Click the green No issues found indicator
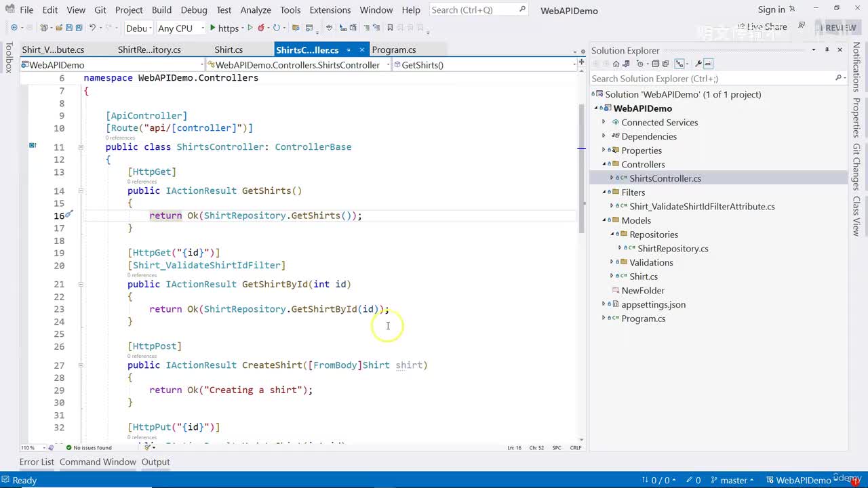The image size is (868, 488). (x=89, y=447)
